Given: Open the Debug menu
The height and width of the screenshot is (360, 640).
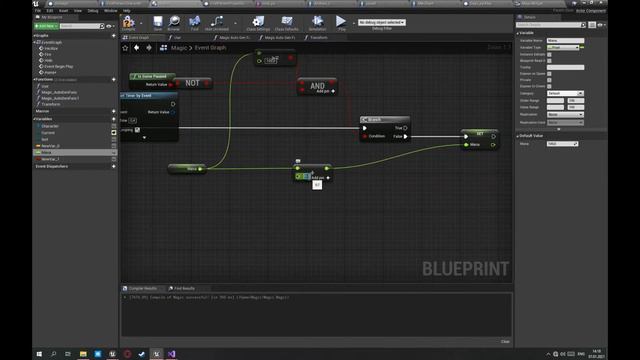Looking at the screenshot, I should [x=93, y=11].
